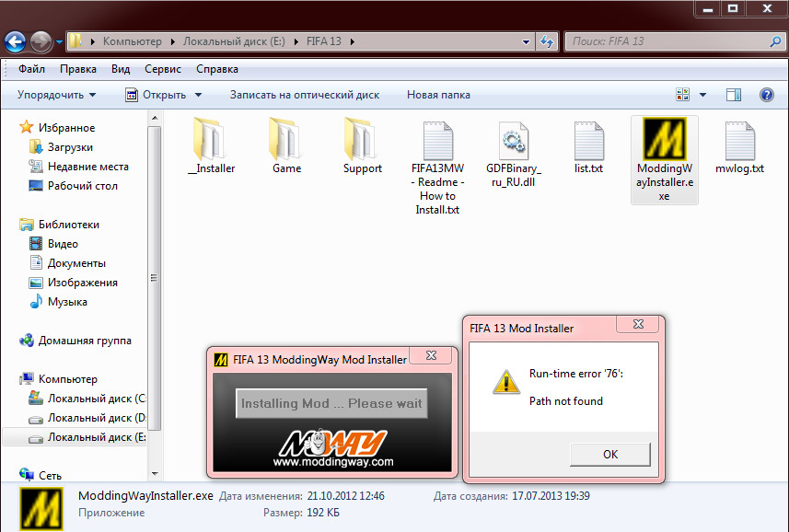Viewport: 789px width, 532px height.
Task: Click the refresh button beside address bar
Action: pyautogui.click(x=547, y=41)
